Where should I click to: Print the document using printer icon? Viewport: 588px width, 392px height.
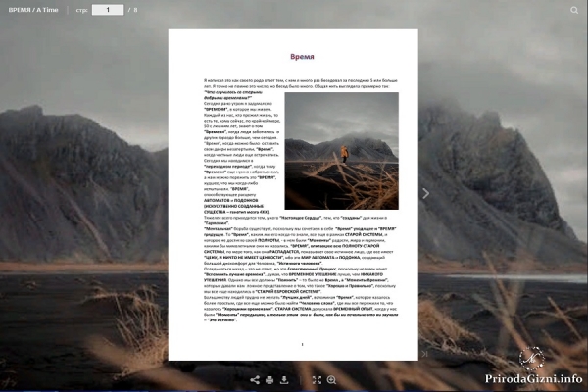[269, 380]
